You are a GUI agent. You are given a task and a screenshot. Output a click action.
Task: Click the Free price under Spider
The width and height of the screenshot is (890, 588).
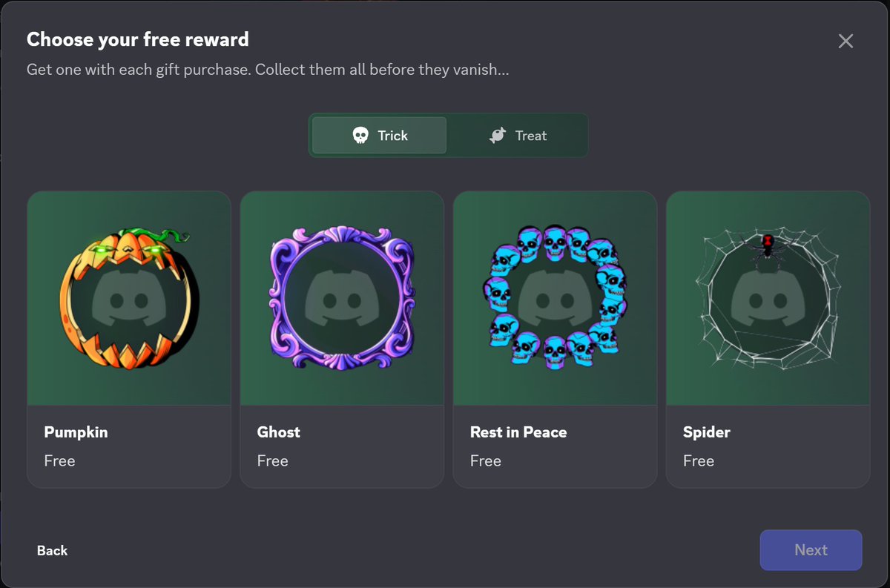point(698,460)
